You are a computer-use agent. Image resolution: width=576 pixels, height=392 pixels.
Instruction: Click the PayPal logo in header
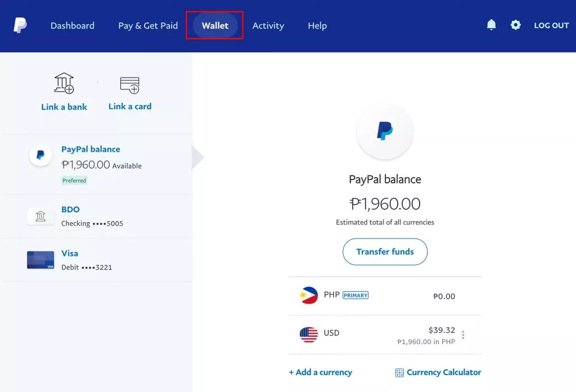point(20,25)
